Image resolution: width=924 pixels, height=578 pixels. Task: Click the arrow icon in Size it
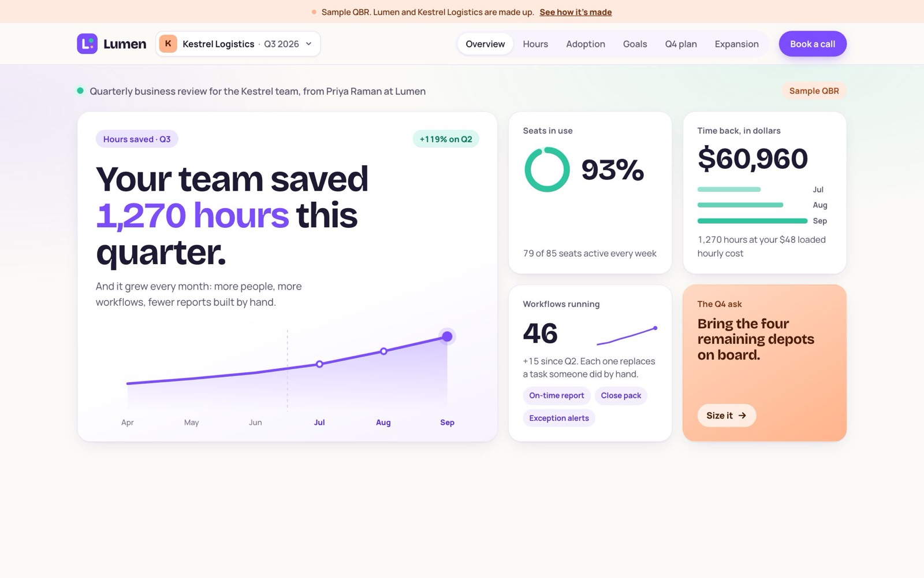pos(742,416)
